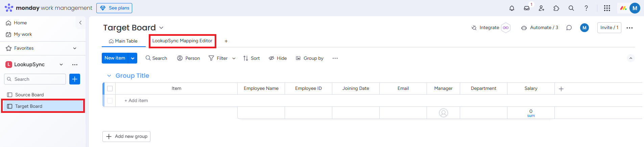Open the Filter tool
Viewport: 644px width, 147px height.
tap(218, 58)
